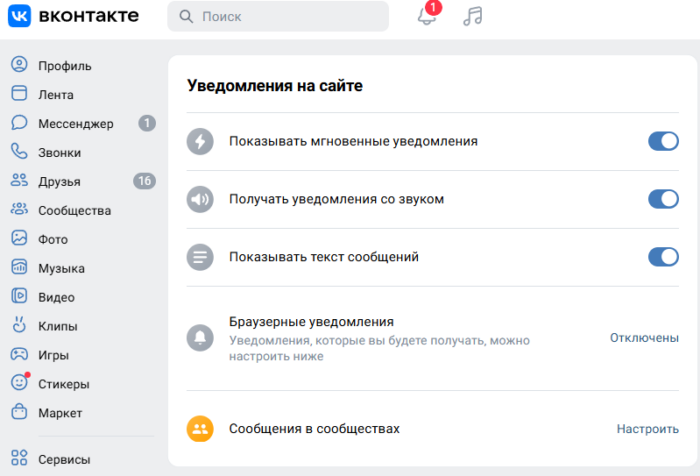Image resolution: width=700 pixels, height=476 pixels.
Task: Click the Клипы hand icon
Action: 19,325
